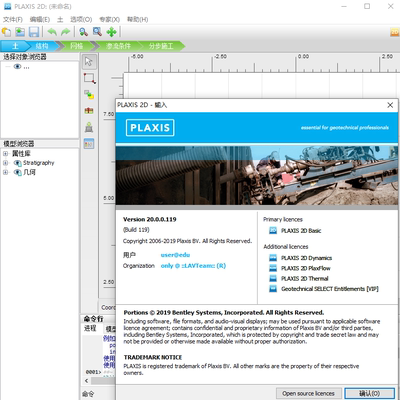Click the create borehole tool icon
The image size is (400, 400).
click(x=89, y=111)
